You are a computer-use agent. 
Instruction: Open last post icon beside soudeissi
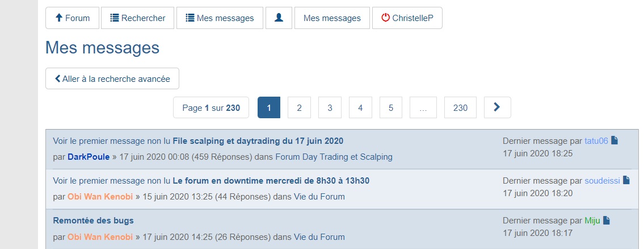pos(626,180)
